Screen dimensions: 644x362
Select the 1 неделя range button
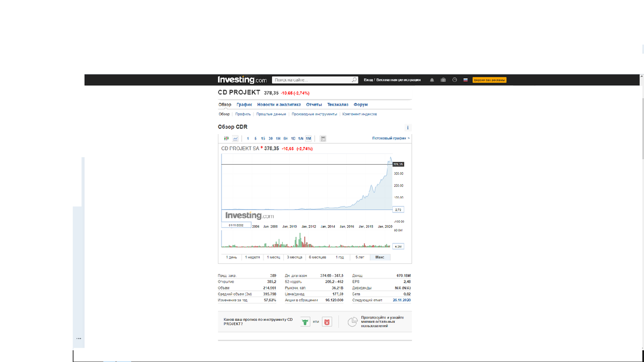pyautogui.click(x=252, y=257)
